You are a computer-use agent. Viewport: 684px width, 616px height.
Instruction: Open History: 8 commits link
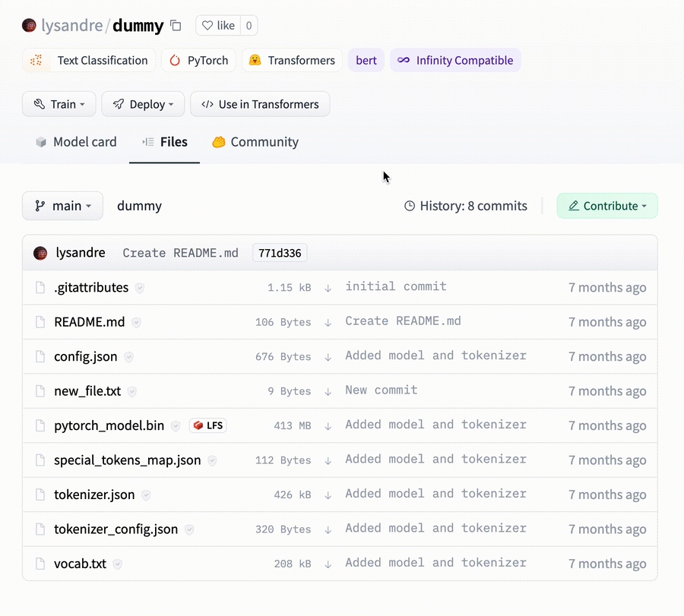(x=465, y=206)
